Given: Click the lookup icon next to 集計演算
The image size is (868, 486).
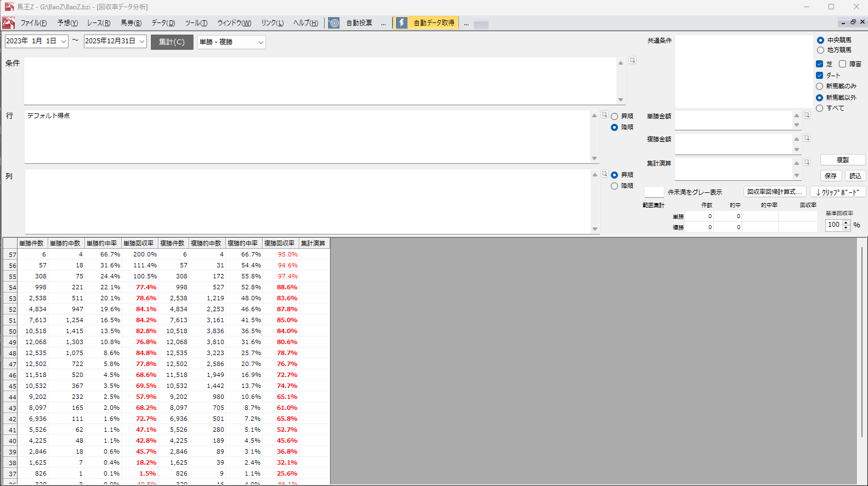Looking at the screenshot, I should coord(807,162).
